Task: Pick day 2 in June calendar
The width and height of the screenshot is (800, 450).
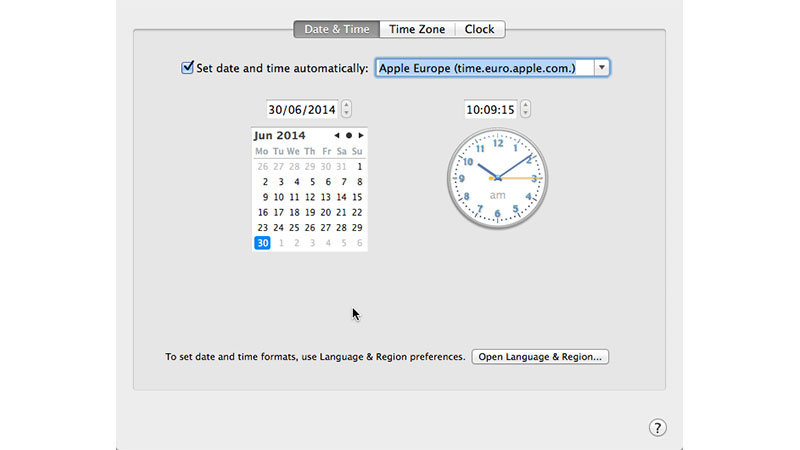Action: pyautogui.click(x=264, y=182)
